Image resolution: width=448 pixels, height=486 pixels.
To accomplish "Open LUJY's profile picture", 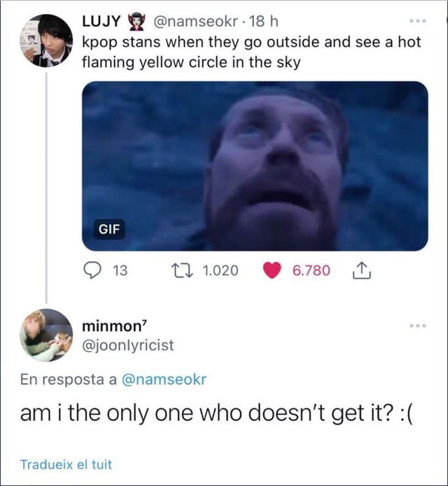I will (x=46, y=41).
